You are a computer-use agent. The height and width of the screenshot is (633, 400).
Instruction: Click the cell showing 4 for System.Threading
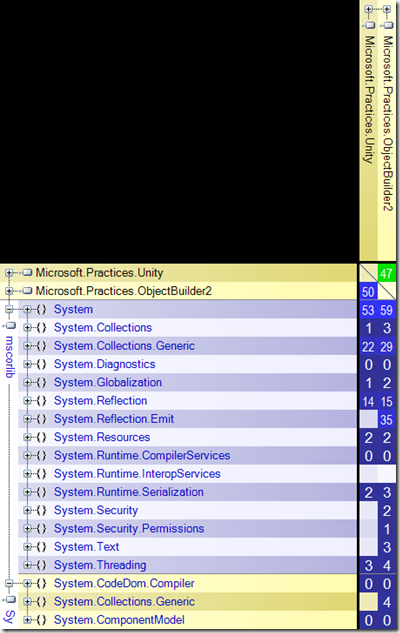(387, 566)
